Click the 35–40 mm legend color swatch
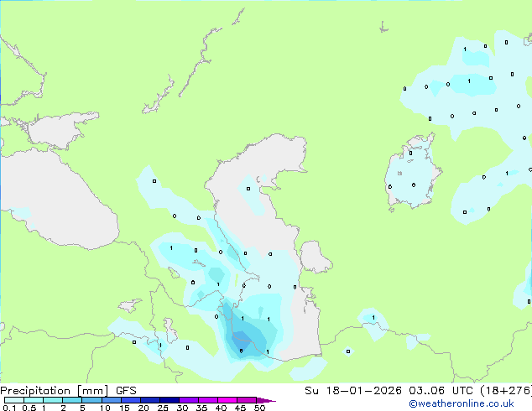Image resolution: width=532 pixels, height=411 pixels. [x=208, y=400]
